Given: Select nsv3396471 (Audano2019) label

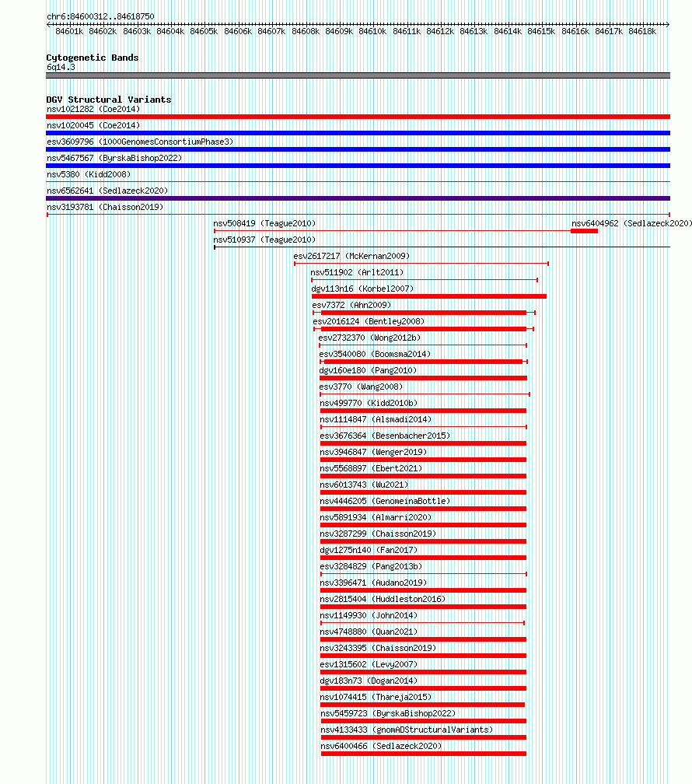Looking at the screenshot, I should 373,583.
